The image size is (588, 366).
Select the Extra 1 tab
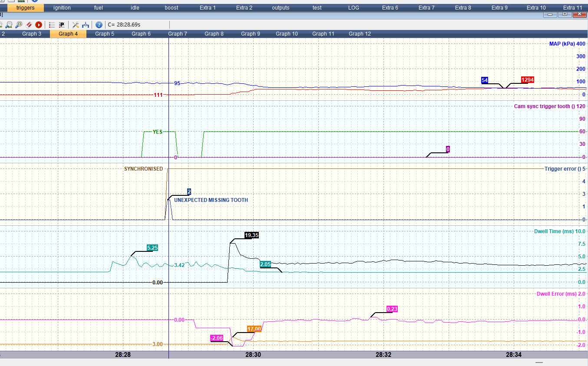pyautogui.click(x=208, y=8)
